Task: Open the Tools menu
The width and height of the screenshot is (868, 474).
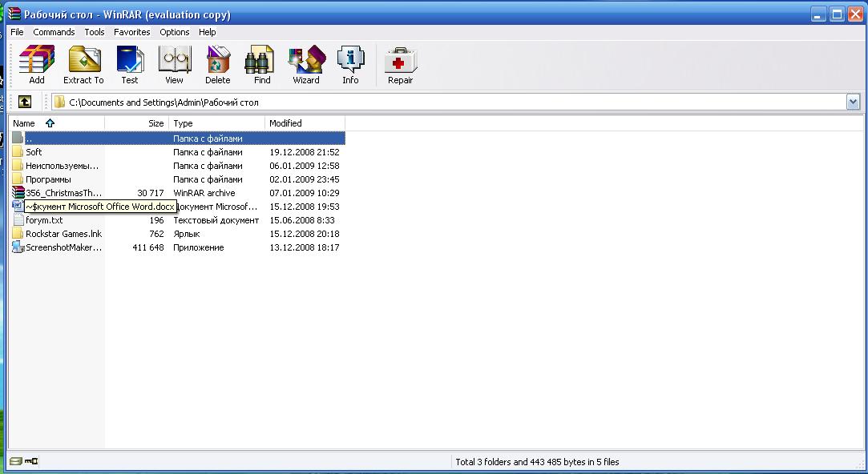Action: 94,32
